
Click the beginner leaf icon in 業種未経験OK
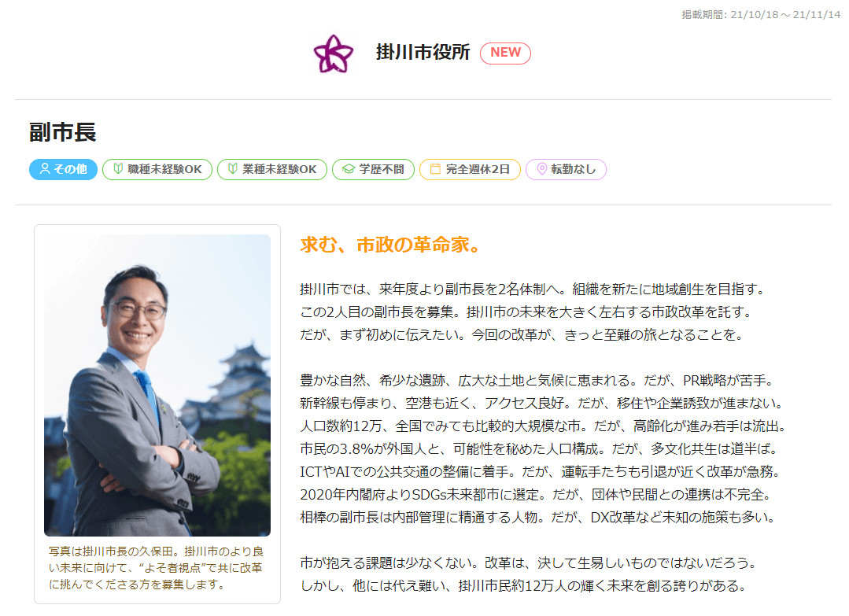[233, 169]
